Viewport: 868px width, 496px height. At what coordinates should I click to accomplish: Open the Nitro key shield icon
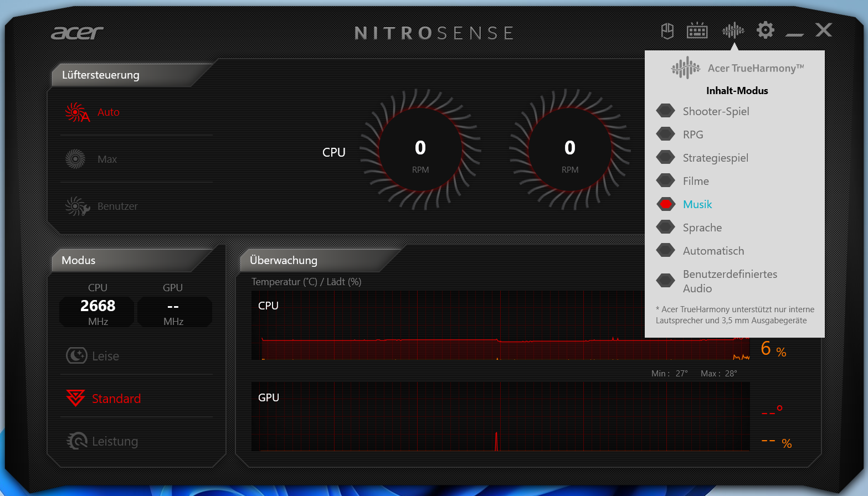pyautogui.click(x=667, y=31)
